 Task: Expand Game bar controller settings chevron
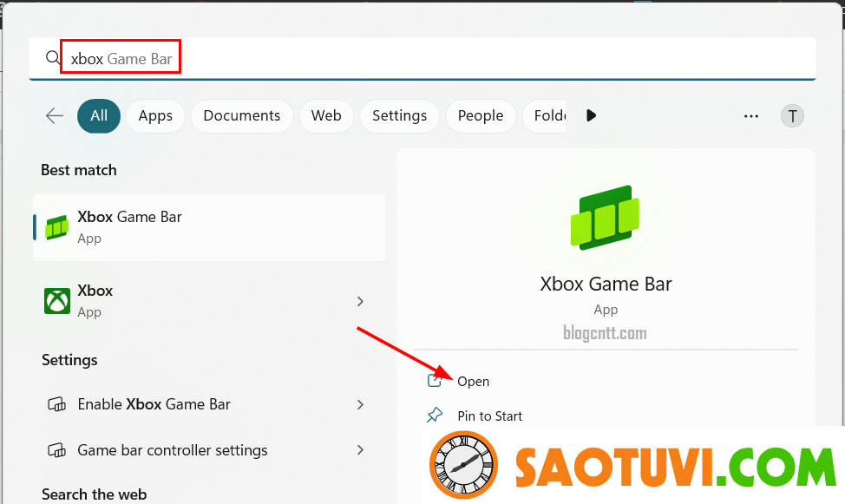pos(360,450)
